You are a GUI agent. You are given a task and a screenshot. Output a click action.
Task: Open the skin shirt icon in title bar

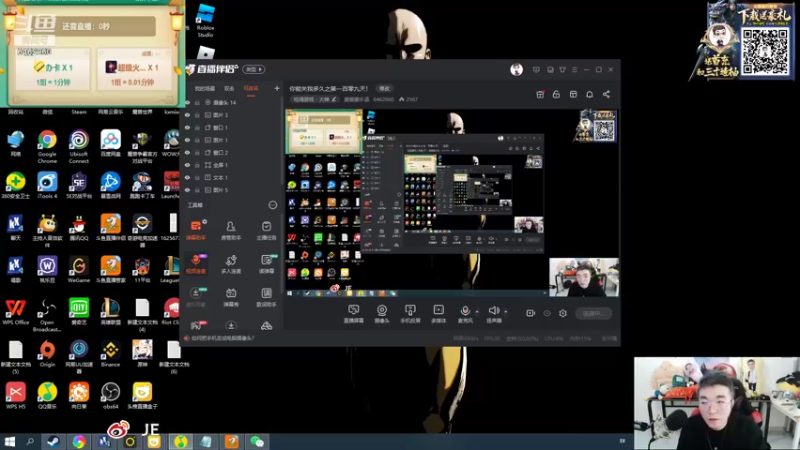(x=562, y=69)
